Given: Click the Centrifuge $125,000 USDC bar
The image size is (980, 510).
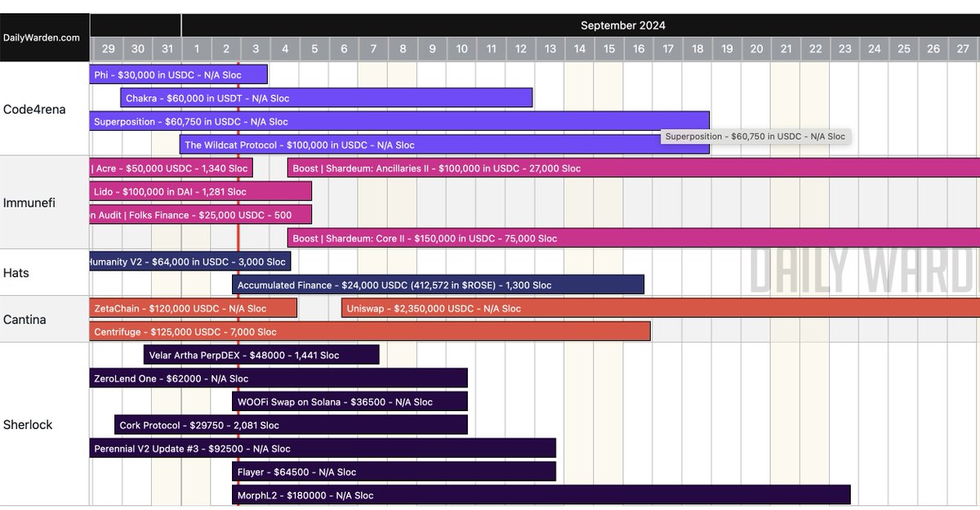Looking at the screenshot, I should click(370, 332).
